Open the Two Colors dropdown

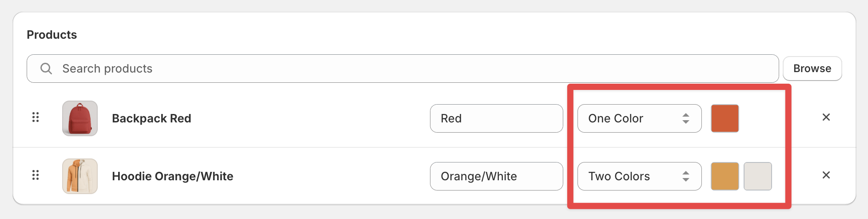click(x=640, y=176)
